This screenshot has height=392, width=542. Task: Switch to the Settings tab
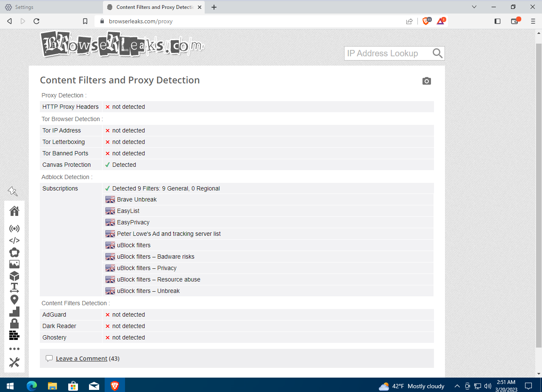[51, 7]
